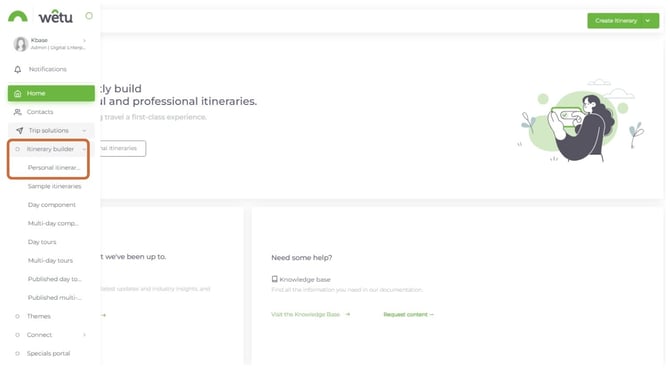Open Personal itineraries submenu item
The width and height of the screenshot is (670, 372).
pyautogui.click(x=54, y=167)
